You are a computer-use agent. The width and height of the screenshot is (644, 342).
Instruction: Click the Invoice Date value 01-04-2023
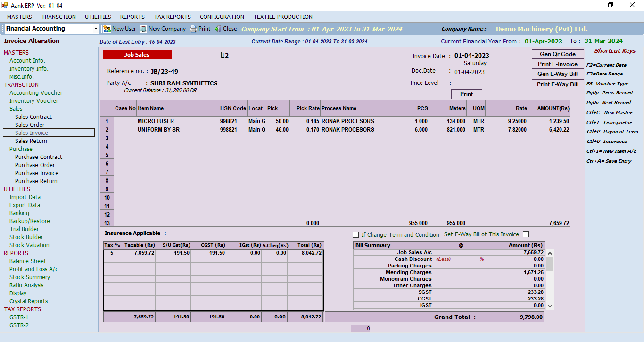point(472,56)
